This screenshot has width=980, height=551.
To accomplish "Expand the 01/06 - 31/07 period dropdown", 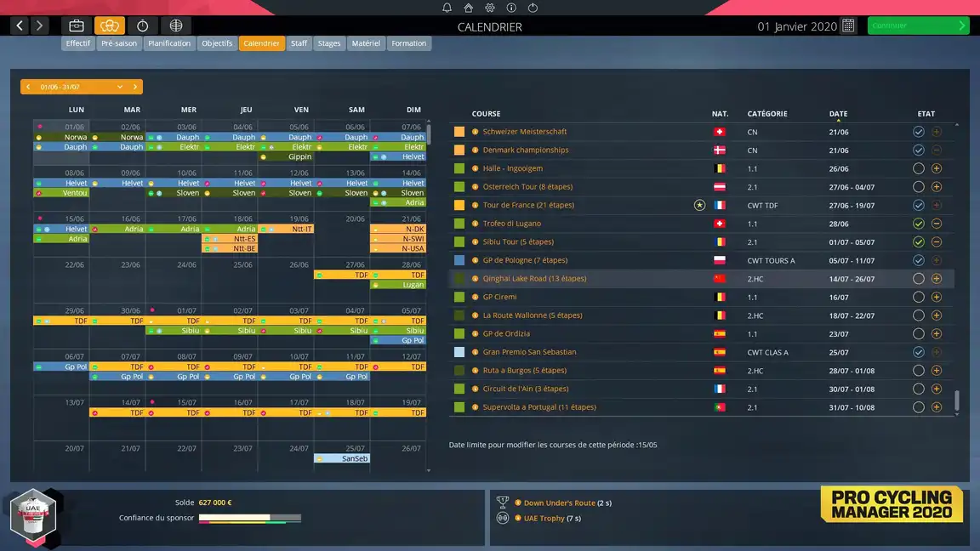I will 120,87.
